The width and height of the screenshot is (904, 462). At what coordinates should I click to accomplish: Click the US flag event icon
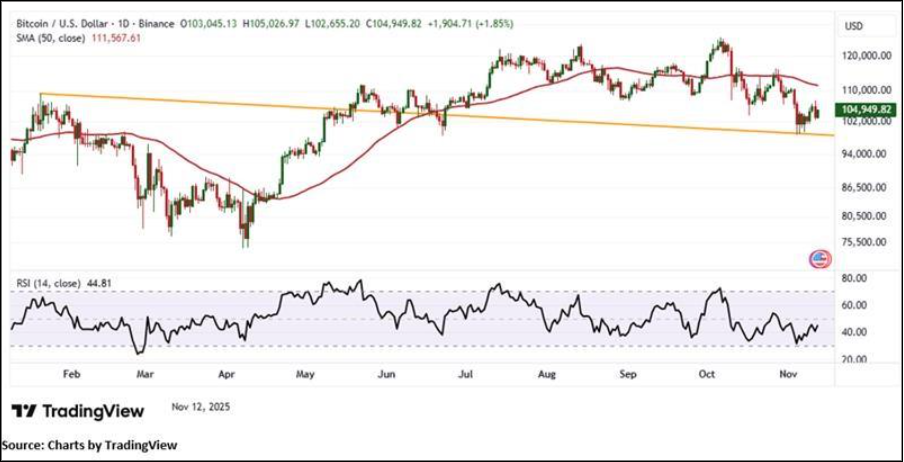pos(820,259)
